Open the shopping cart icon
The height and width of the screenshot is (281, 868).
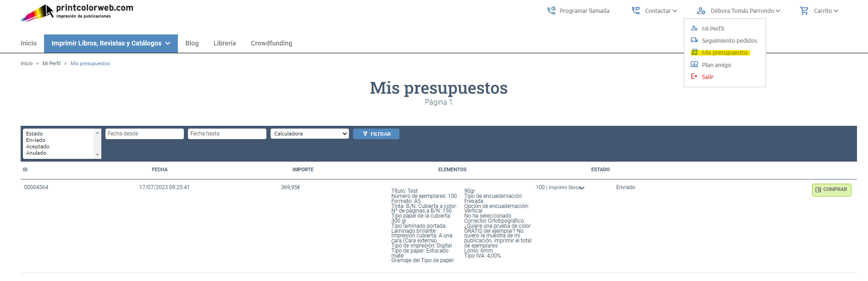click(804, 11)
